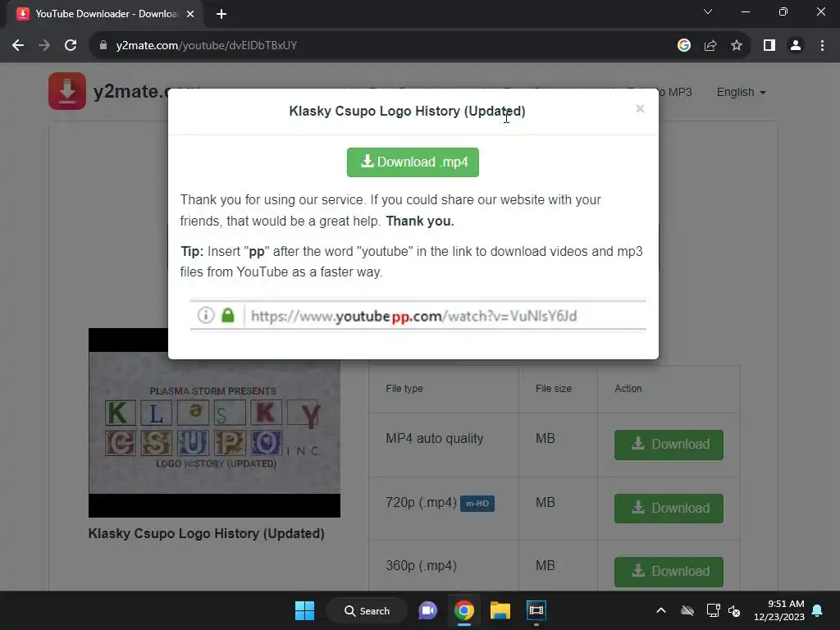Open the English language dropdown

coord(741,92)
